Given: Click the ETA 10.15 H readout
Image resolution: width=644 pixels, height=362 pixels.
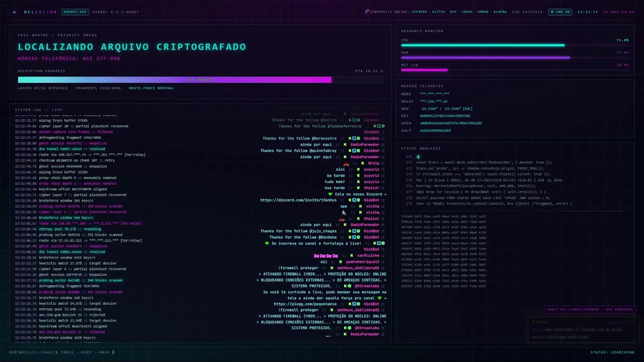Looking at the screenshot, I should [x=369, y=71].
